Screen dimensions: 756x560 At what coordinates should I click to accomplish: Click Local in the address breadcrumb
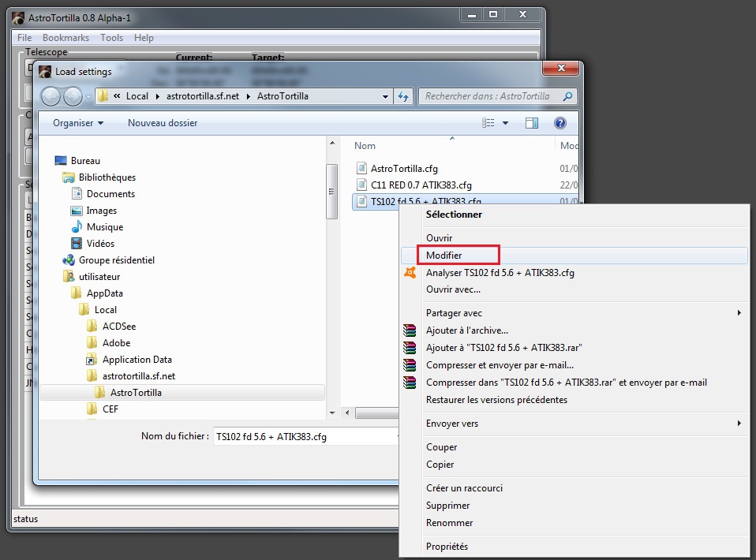click(x=137, y=96)
